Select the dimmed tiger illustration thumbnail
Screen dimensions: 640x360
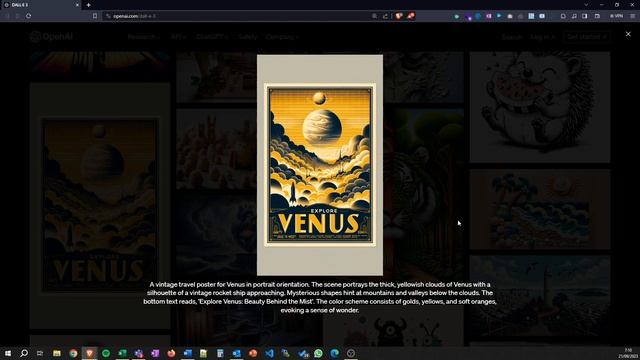click(x=423, y=194)
